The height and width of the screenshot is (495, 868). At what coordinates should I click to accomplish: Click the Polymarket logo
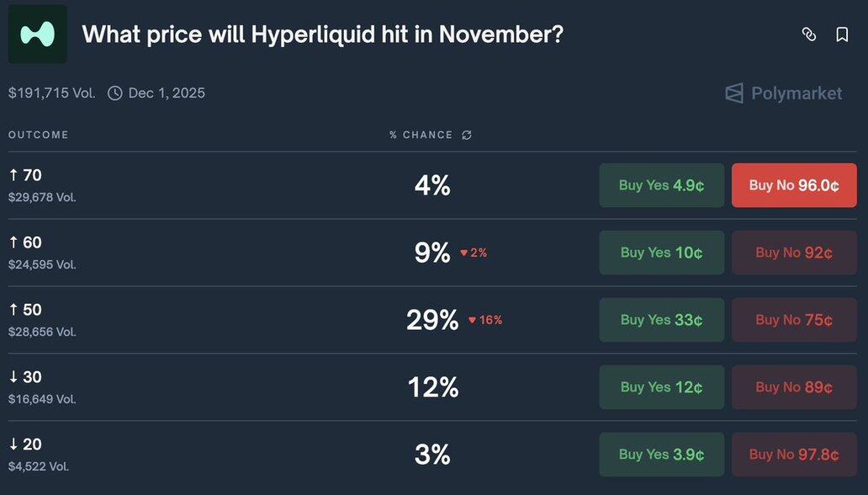pyautogui.click(x=783, y=93)
